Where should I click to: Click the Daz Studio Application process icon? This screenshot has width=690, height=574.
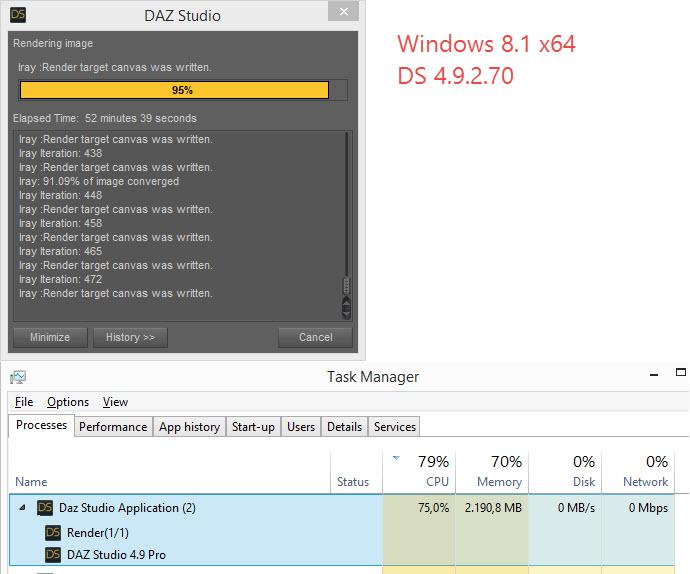[x=45, y=508]
